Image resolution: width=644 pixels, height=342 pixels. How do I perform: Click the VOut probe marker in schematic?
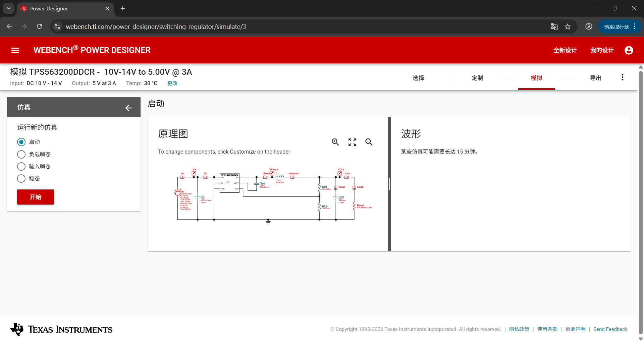[x=340, y=173]
